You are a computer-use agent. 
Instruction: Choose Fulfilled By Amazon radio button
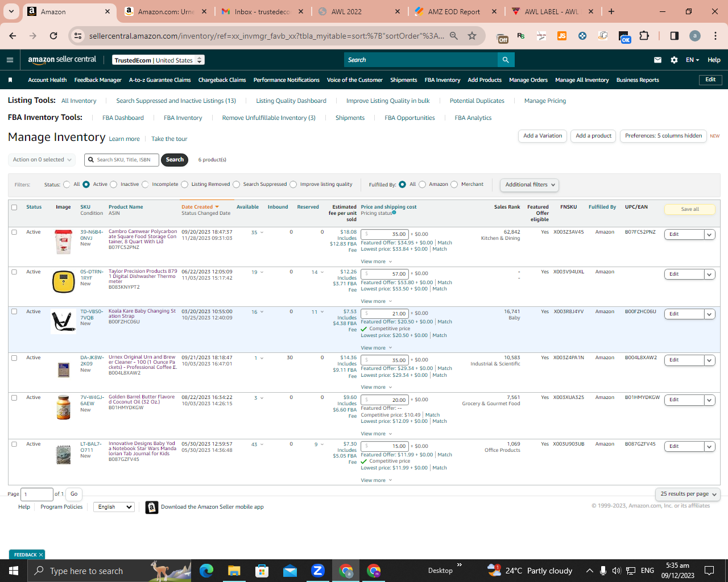422,184
